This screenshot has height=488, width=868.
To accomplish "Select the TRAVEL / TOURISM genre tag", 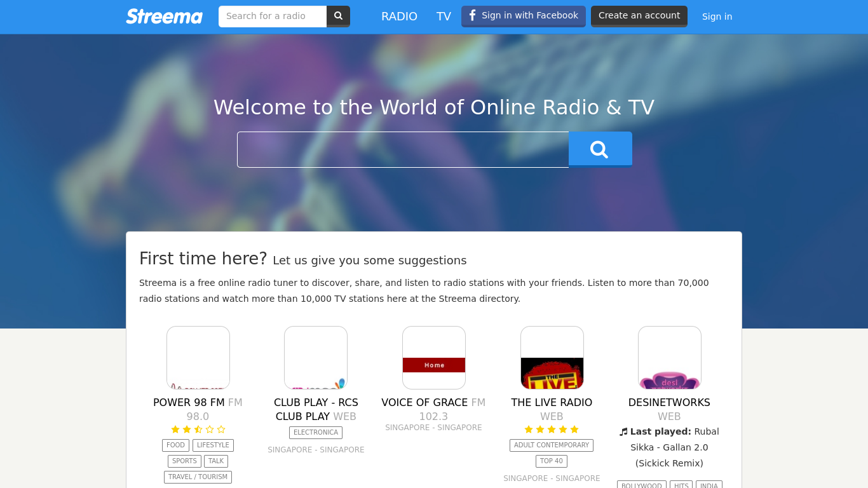I will click(x=198, y=477).
